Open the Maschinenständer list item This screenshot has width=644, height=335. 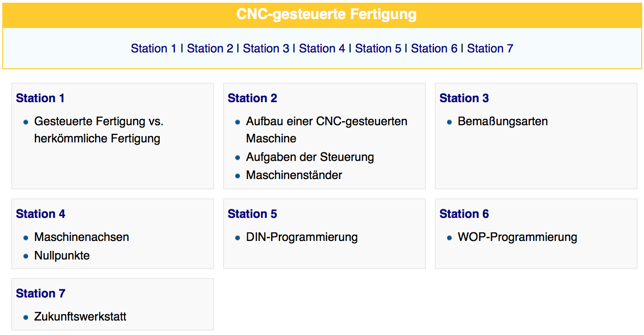click(294, 175)
